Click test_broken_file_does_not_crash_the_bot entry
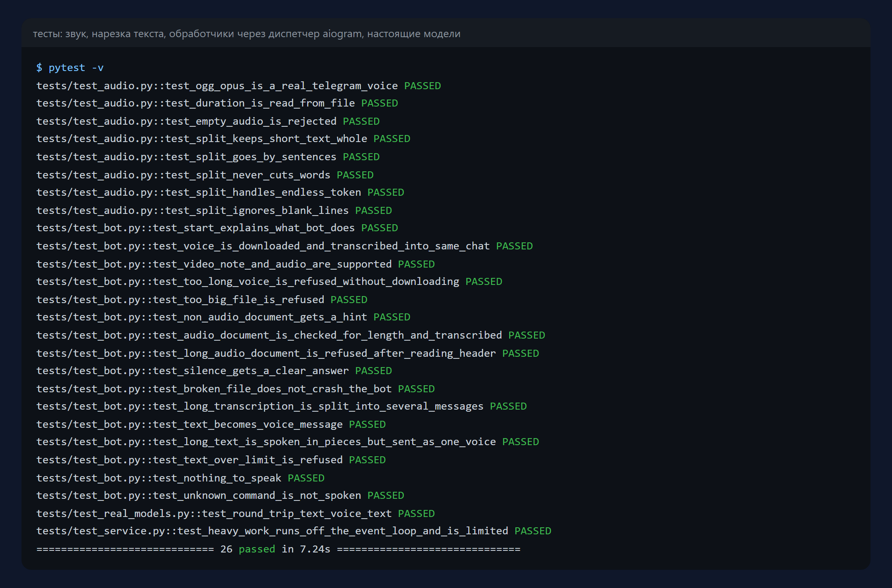Viewport: 892px width, 588px height. (236, 389)
